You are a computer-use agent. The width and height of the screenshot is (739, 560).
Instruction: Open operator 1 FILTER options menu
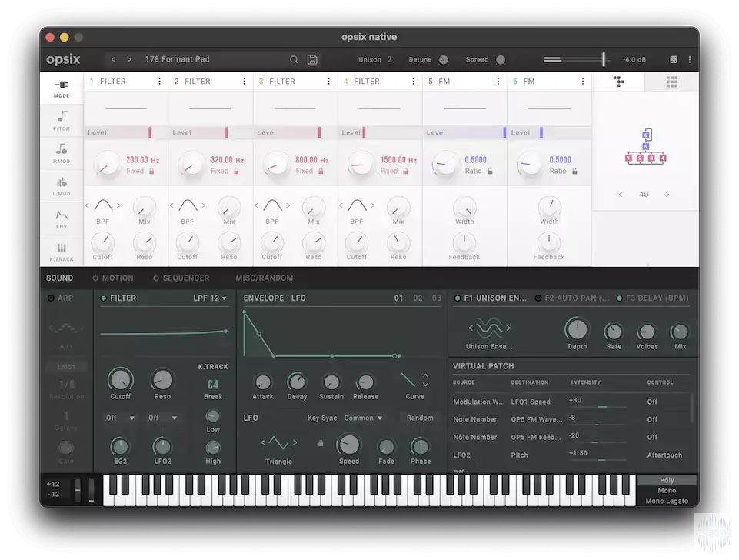click(159, 82)
